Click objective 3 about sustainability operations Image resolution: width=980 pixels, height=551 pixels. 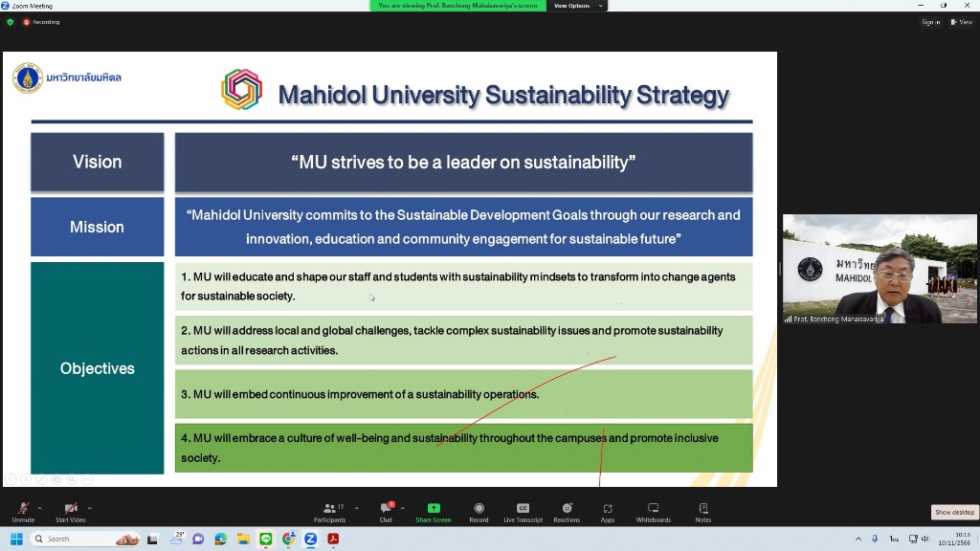(x=464, y=393)
